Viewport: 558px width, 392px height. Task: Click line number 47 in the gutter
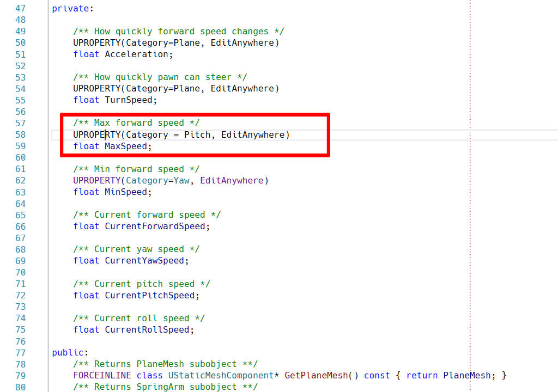[x=21, y=8]
